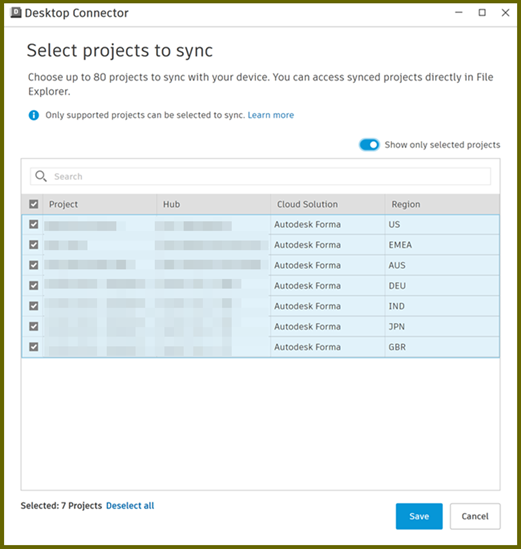Uncheck the project in the IND region row
Viewport: 521px width, 549px height.
point(34,306)
